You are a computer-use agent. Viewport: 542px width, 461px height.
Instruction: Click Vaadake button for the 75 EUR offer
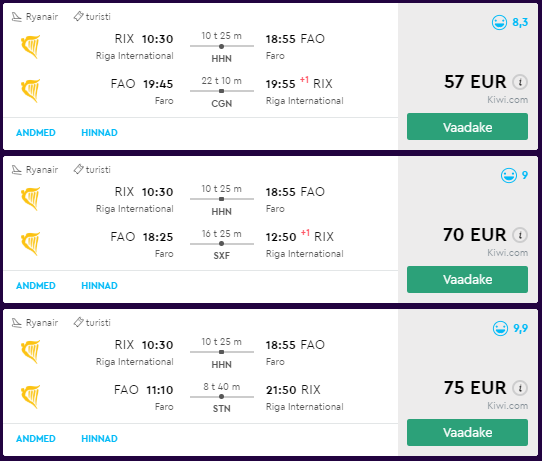coord(467,433)
